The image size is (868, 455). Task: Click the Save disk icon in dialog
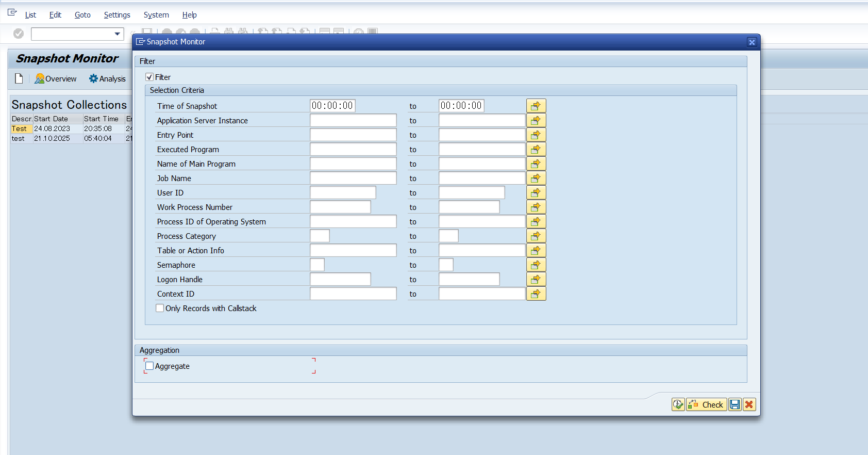tap(735, 404)
